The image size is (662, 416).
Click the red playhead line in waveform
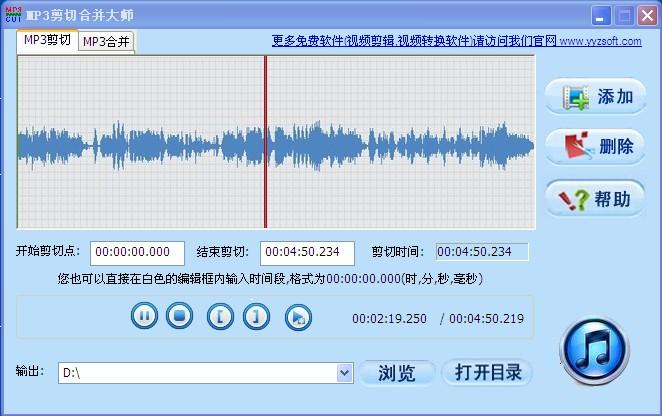point(265,140)
